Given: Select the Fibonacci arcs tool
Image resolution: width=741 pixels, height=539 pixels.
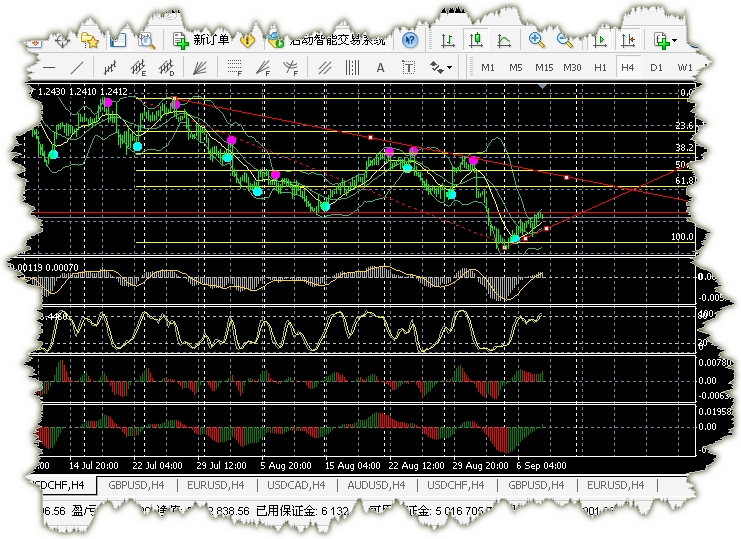Looking at the screenshot, I should (291, 68).
